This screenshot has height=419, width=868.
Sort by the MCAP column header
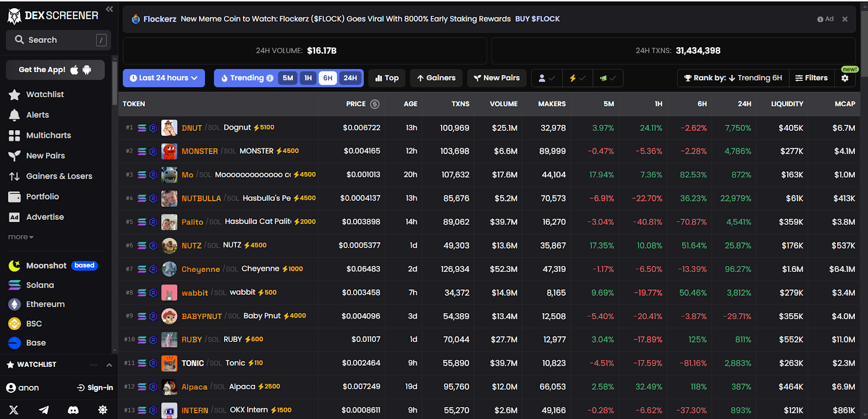tap(845, 104)
